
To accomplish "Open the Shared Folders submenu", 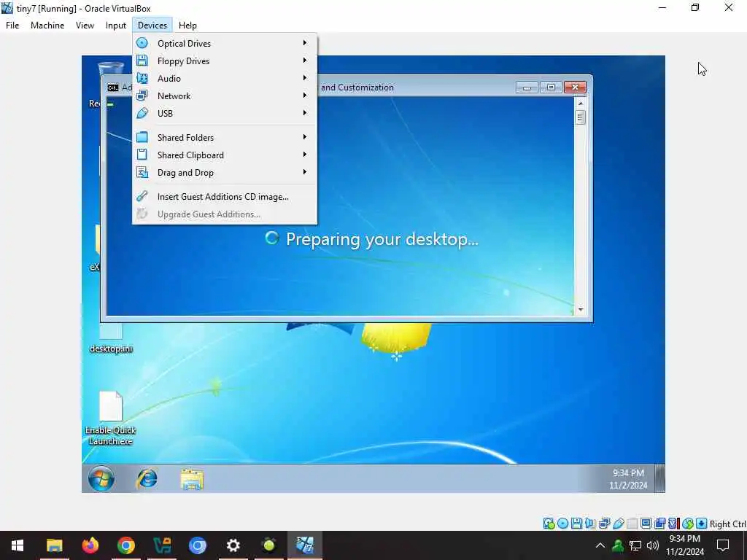I will click(x=225, y=138).
